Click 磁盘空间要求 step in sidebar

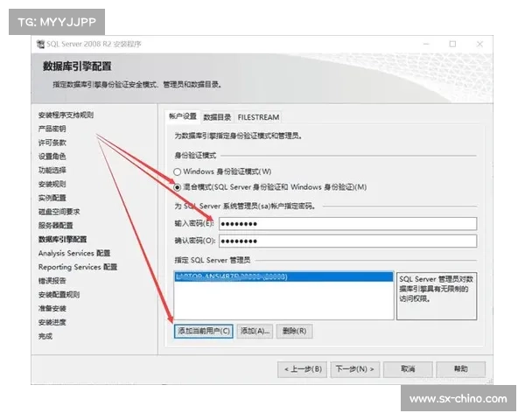tap(59, 212)
